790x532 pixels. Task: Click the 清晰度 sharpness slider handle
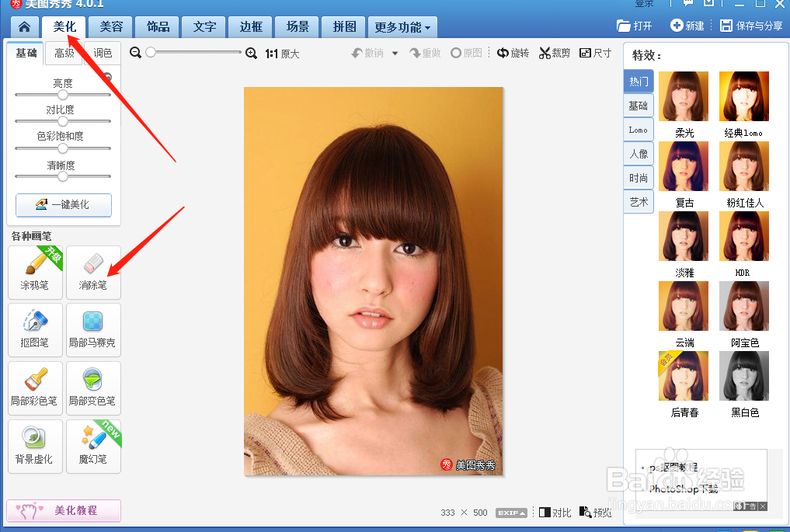(x=62, y=176)
